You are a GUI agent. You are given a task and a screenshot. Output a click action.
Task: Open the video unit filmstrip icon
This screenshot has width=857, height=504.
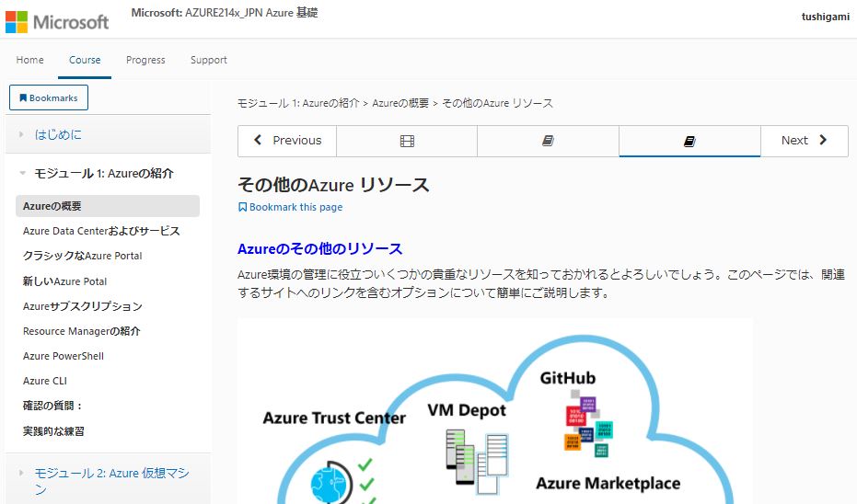point(407,142)
